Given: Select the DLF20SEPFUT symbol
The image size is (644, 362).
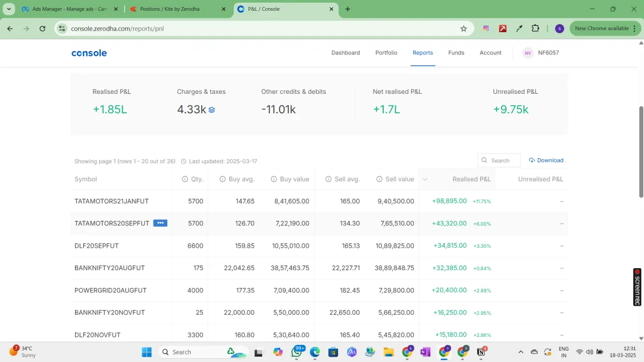Looking at the screenshot, I should [97, 246].
